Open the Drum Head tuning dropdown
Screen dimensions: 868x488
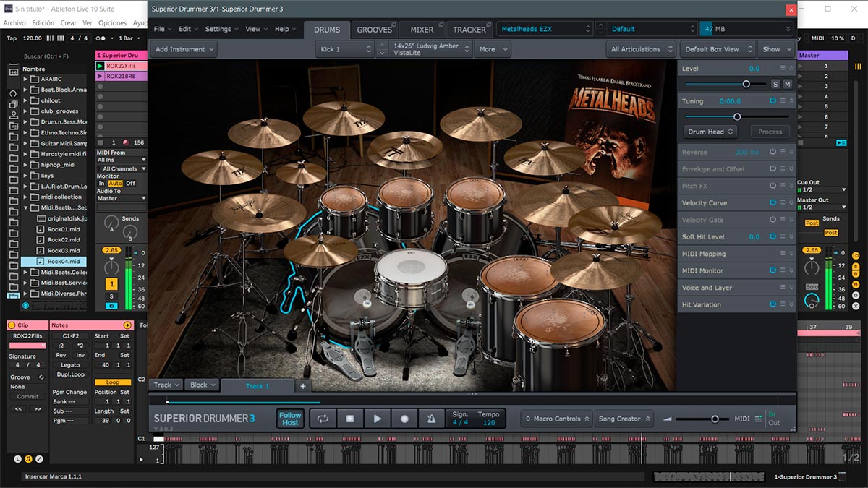click(710, 132)
